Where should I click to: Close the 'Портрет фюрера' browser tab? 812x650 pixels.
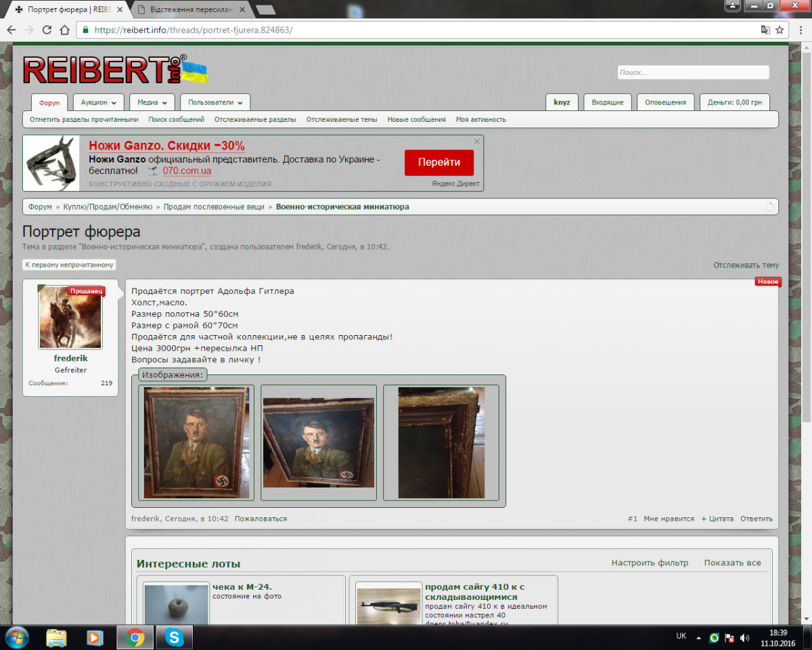coord(118,9)
